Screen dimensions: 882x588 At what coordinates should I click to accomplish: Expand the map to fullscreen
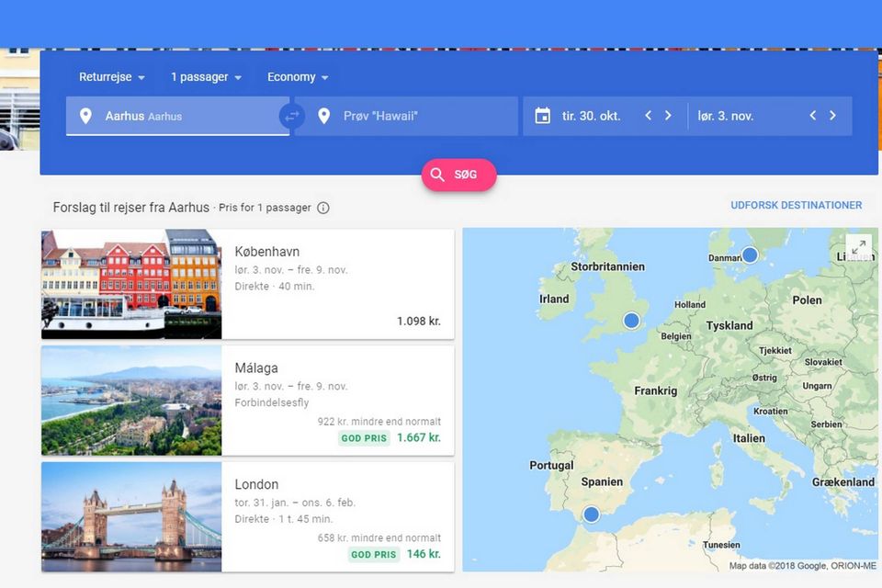(858, 247)
